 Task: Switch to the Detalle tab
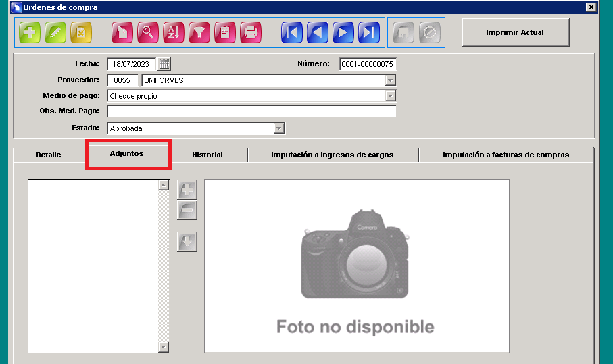coord(49,155)
